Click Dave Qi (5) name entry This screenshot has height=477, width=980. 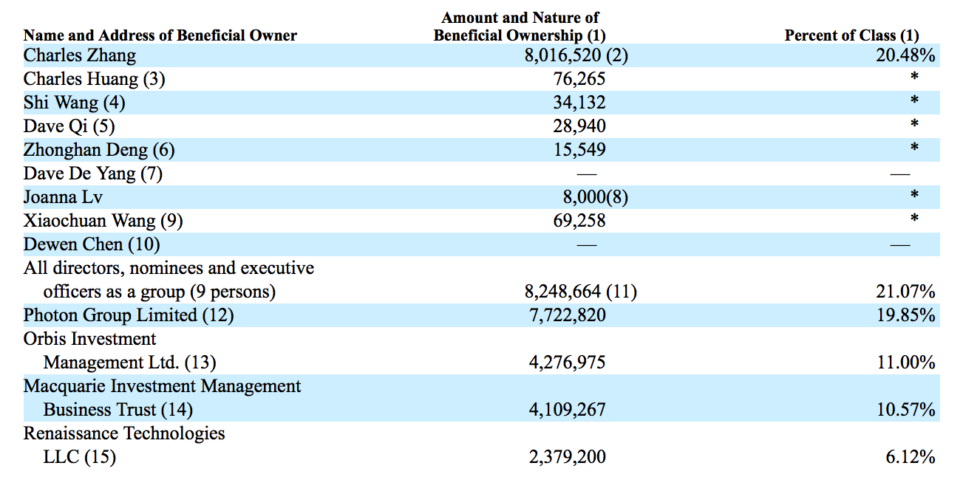tap(69, 126)
